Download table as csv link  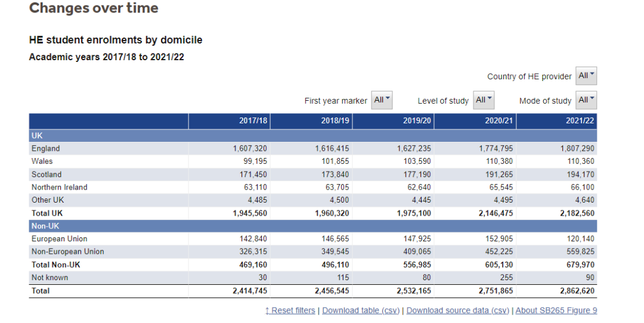360,310
